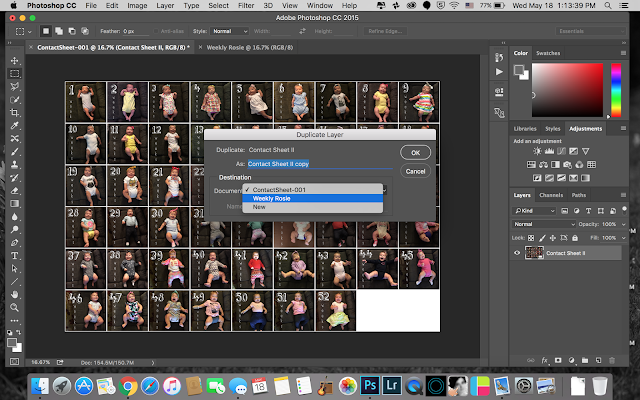
Task: Hide the Contact Sheet II layer
Action: 517,253
